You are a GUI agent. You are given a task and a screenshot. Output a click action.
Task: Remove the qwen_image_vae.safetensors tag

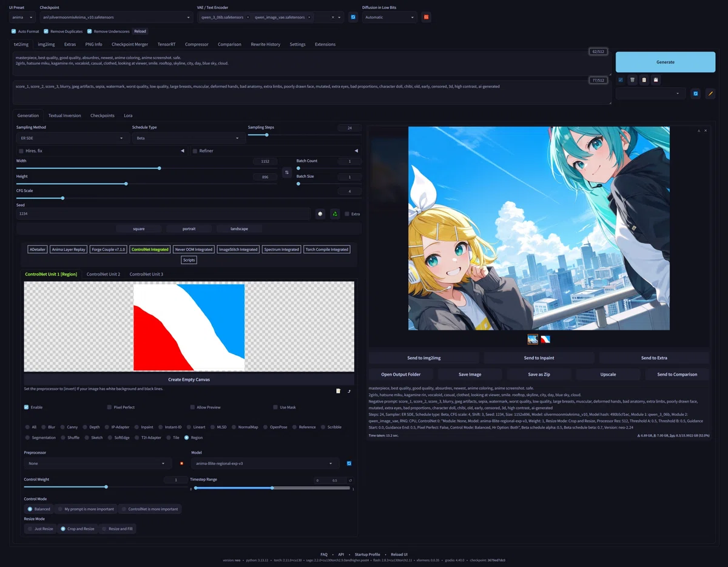pos(309,18)
